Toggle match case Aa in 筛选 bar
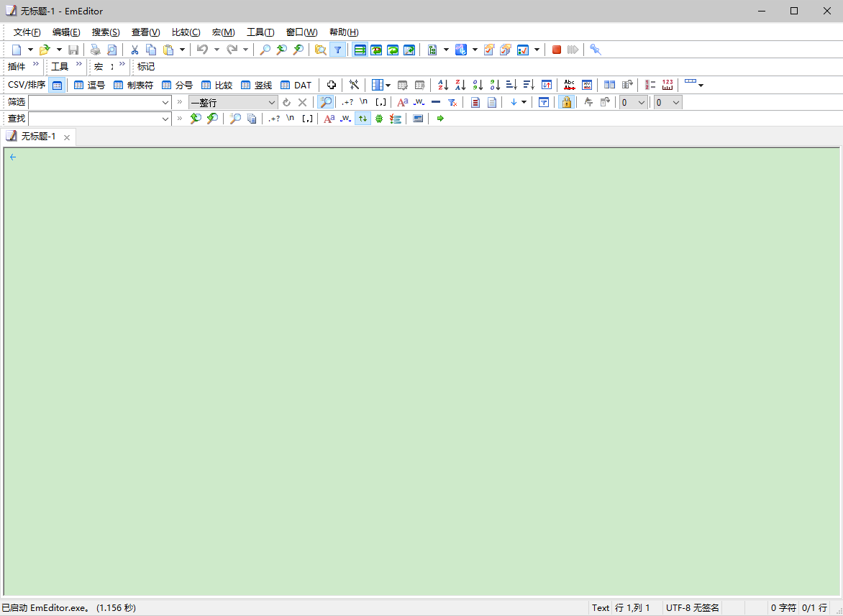843x616 pixels. pos(403,102)
